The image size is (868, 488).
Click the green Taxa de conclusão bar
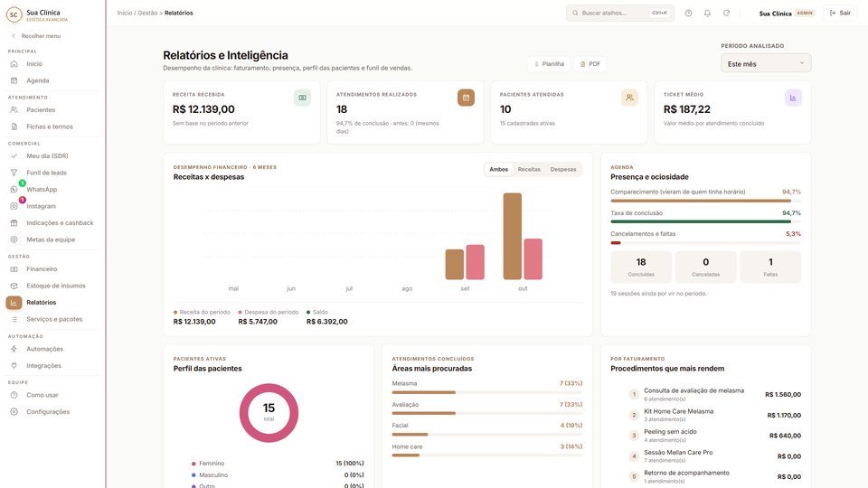click(x=705, y=222)
